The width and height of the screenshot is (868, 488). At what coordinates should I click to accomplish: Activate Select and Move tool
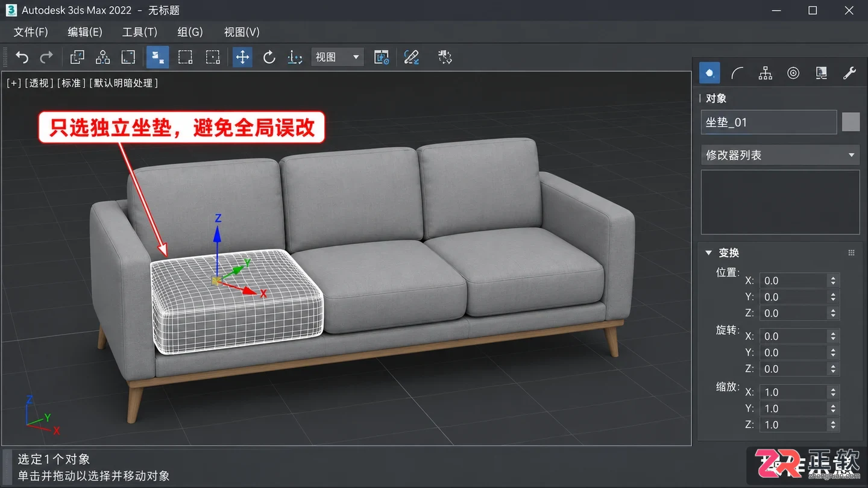click(x=242, y=57)
